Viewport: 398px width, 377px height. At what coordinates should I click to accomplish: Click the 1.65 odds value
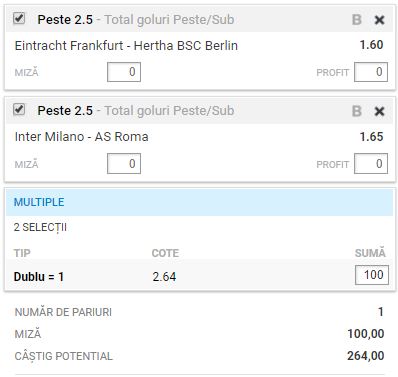click(371, 137)
